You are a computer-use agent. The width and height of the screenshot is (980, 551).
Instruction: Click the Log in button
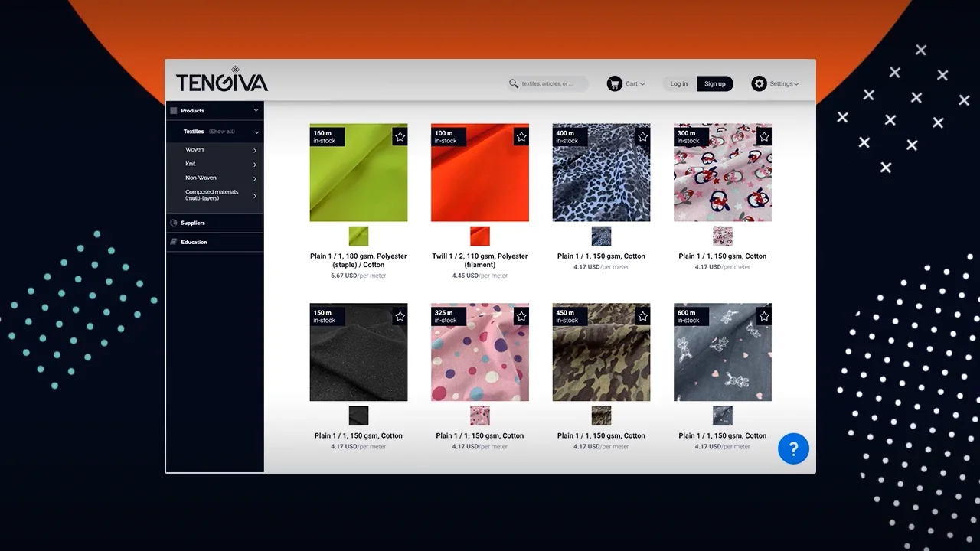[x=679, y=84]
